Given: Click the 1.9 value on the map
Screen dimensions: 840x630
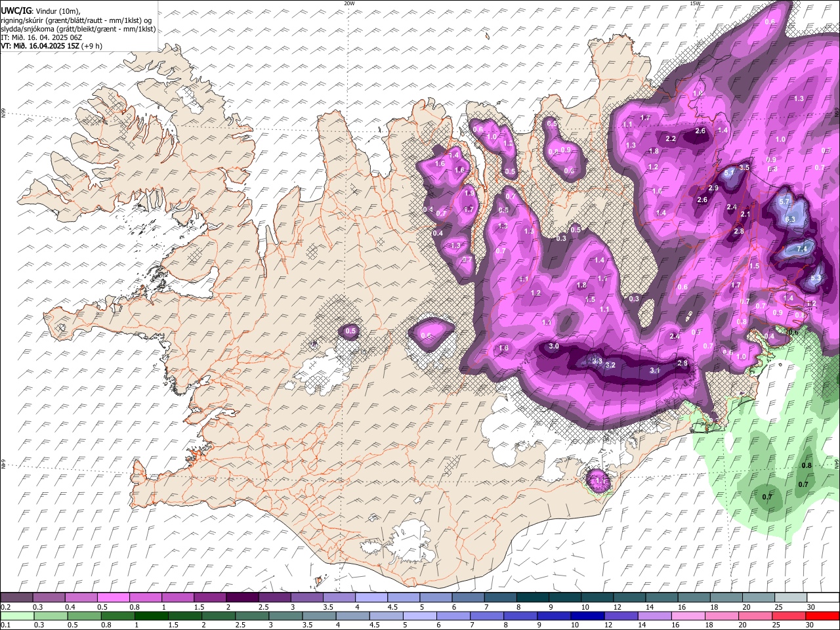Looking at the screenshot, I should point(469,194).
